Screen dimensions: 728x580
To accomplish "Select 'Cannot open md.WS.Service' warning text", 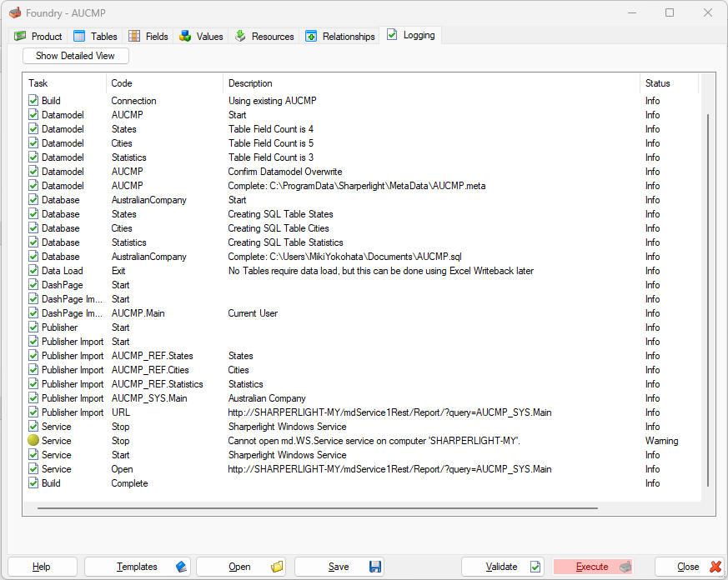I will (x=374, y=441).
